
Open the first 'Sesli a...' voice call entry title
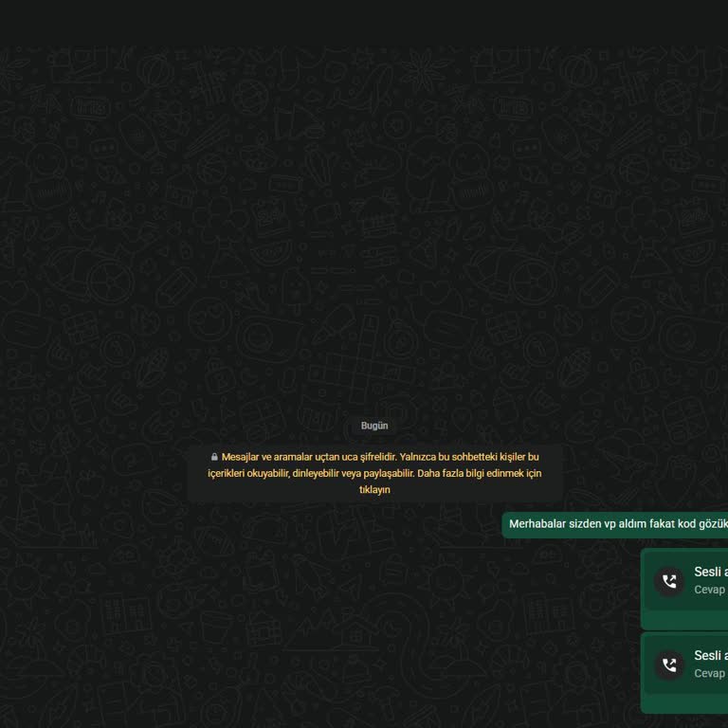[710, 572]
